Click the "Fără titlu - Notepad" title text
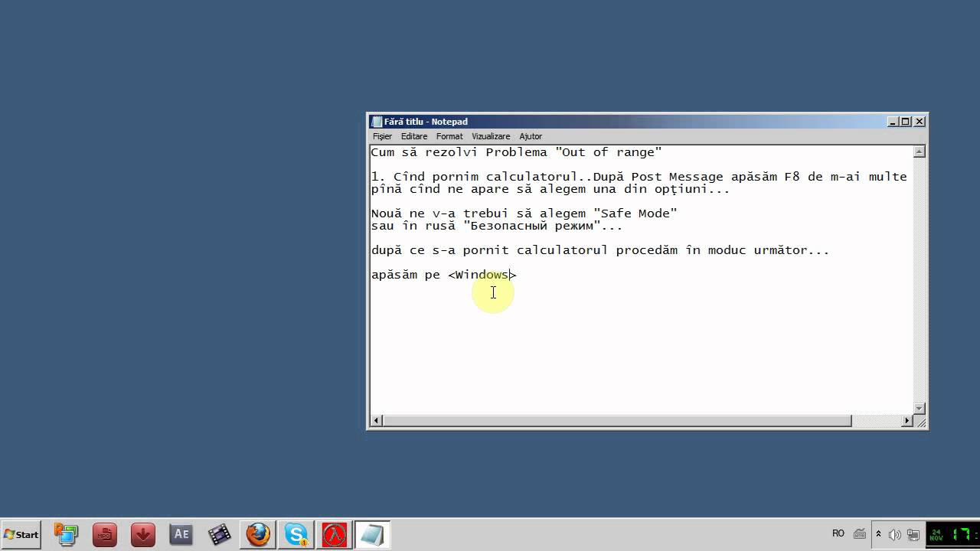 (x=426, y=122)
